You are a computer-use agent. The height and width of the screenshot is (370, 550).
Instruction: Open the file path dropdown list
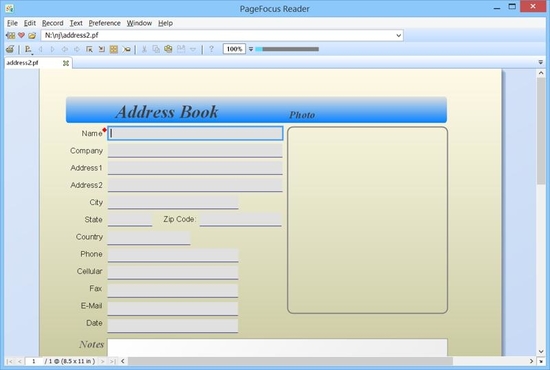click(x=398, y=35)
